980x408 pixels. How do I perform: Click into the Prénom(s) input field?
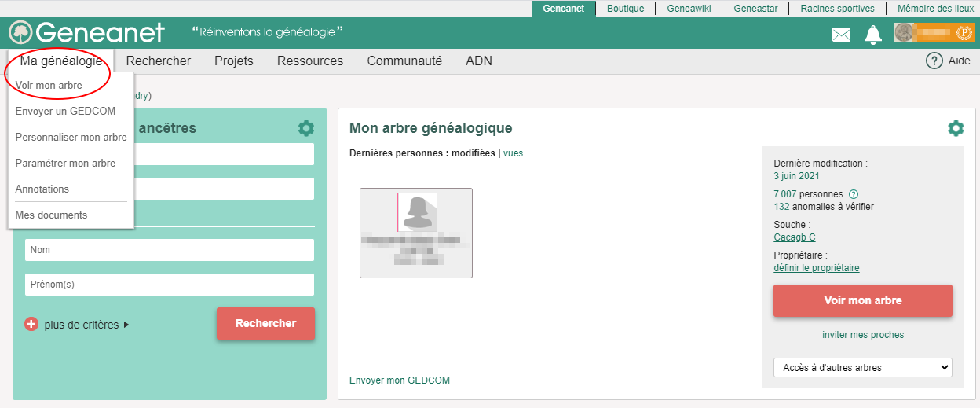click(x=169, y=285)
